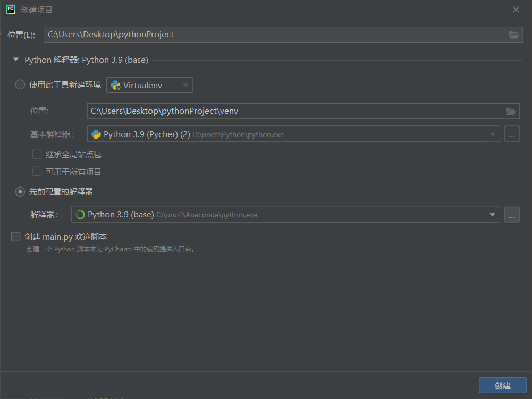Toggle the create main.py welcome script checkbox
Image resolution: width=532 pixels, height=399 pixels.
15,236
